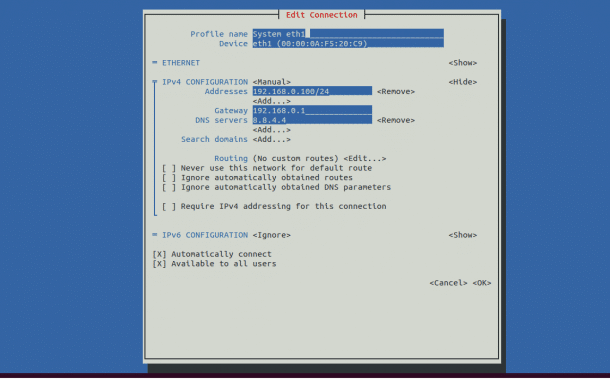The image size is (610, 379).
Task: Toggle Never use this network for default route
Action: (169, 168)
